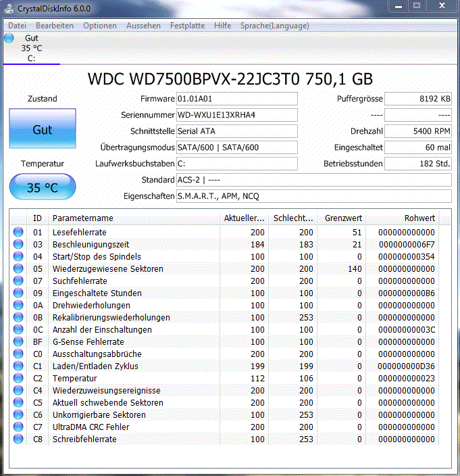The width and height of the screenshot is (460, 476).
Task: Click raw value 0000000000B6
Action: [x=407, y=293]
